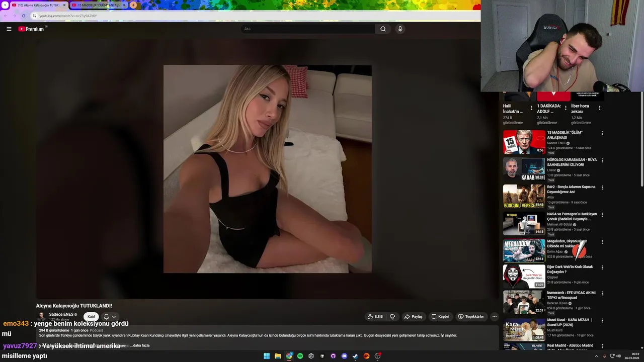Screen dimensions: 644x362
Task: Open Sadece ENES channel name
Action: click(61, 314)
